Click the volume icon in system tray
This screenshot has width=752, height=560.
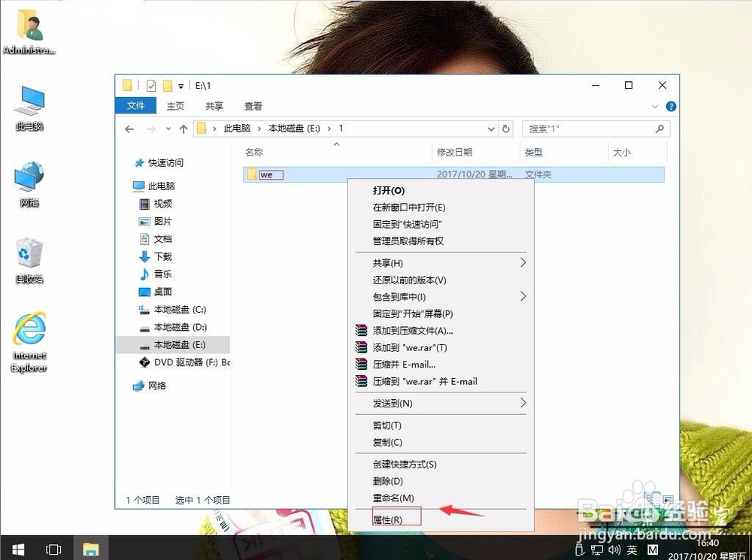coord(614,549)
